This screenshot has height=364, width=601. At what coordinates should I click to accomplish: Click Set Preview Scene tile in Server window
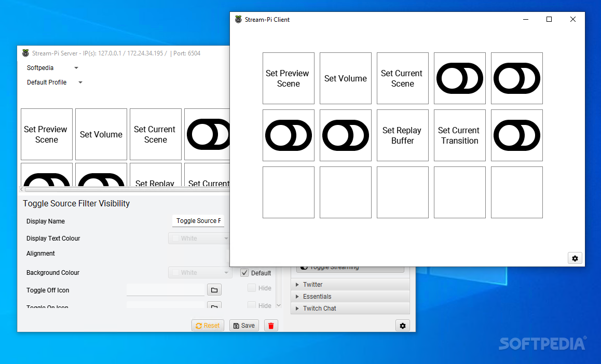coord(46,134)
